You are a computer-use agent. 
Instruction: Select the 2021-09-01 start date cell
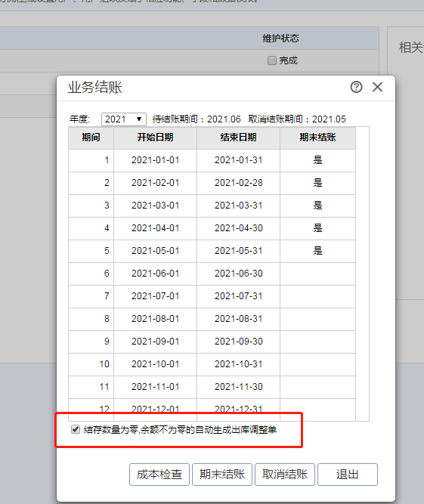pyautogui.click(x=155, y=342)
